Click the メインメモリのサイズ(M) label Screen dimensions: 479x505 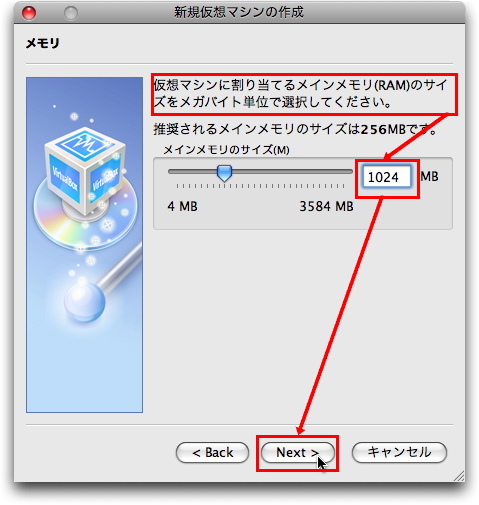pyautogui.click(x=226, y=150)
